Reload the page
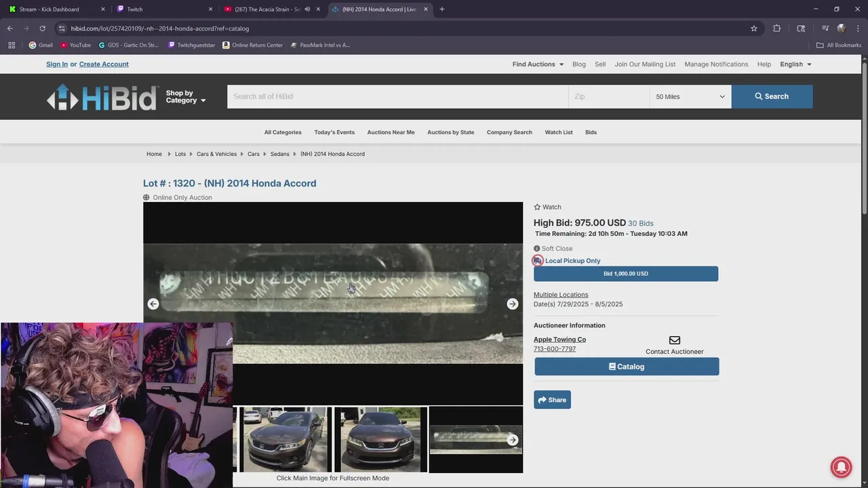 42,28
